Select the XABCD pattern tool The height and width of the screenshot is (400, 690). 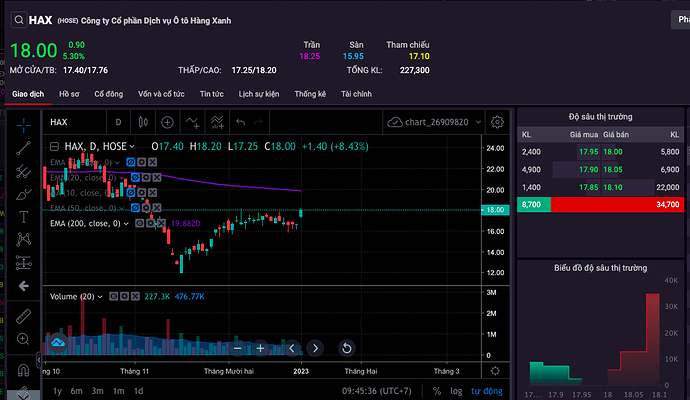click(x=23, y=239)
